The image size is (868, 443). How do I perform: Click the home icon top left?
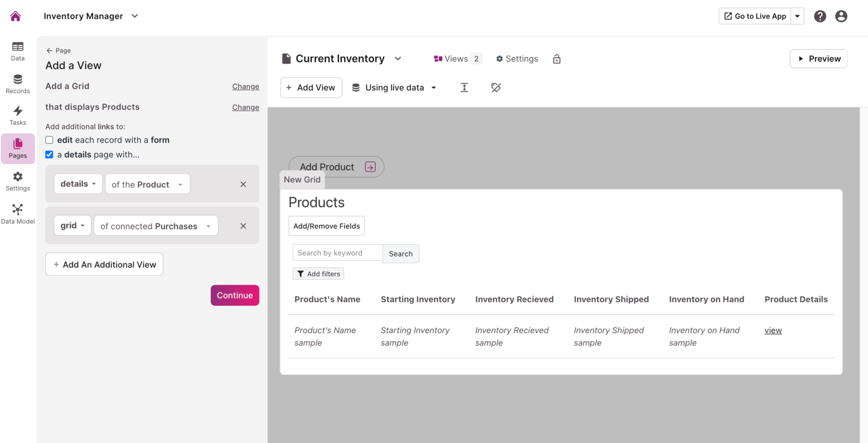pos(16,16)
